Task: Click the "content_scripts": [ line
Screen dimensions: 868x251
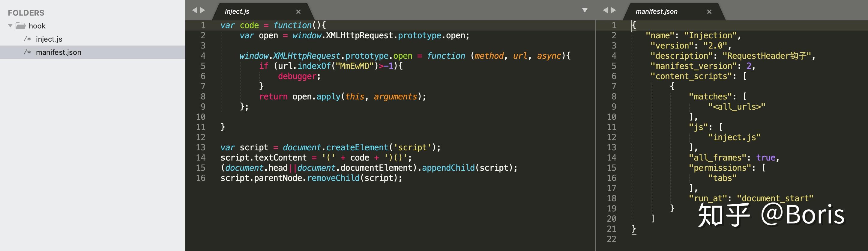Action: click(699, 76)
